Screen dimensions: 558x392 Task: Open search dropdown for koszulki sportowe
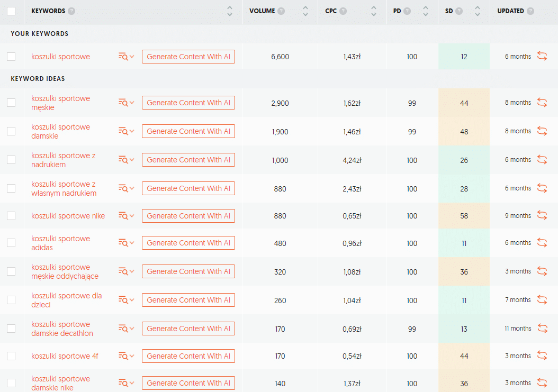127,57
